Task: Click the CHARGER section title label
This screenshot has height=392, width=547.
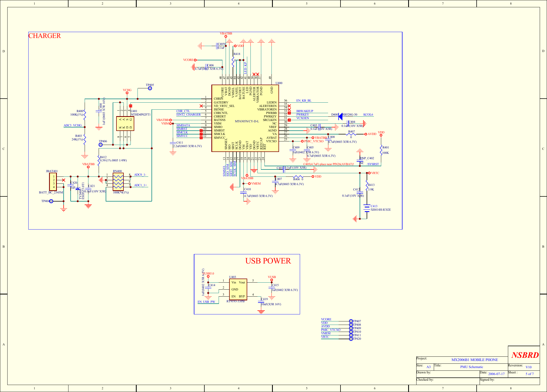Action: (45, 36)
